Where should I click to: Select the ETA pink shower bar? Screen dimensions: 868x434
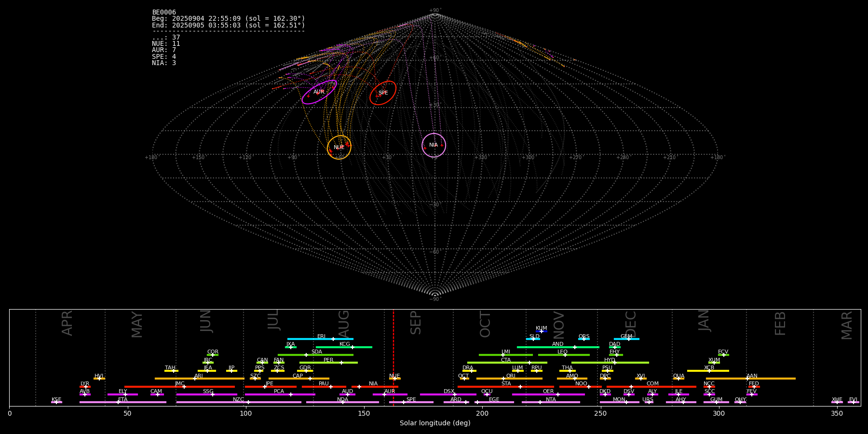[x=123, y=402]
